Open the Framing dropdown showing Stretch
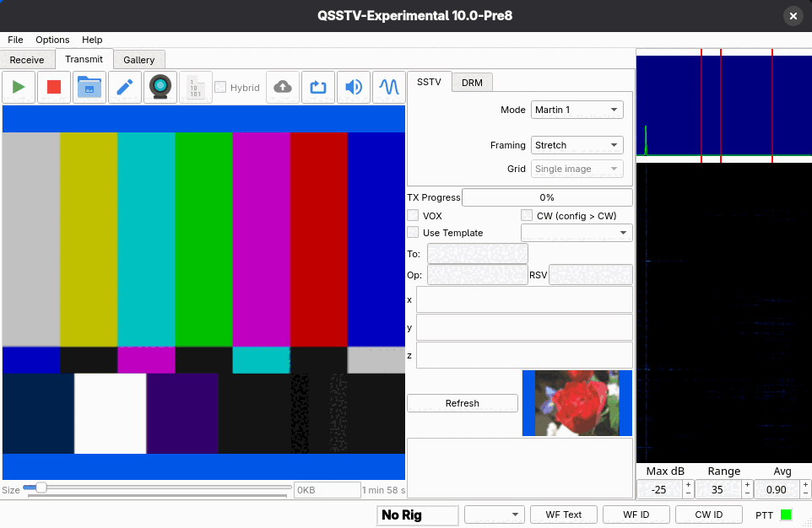Screen dimensions: 812x528 click(577, 145)
